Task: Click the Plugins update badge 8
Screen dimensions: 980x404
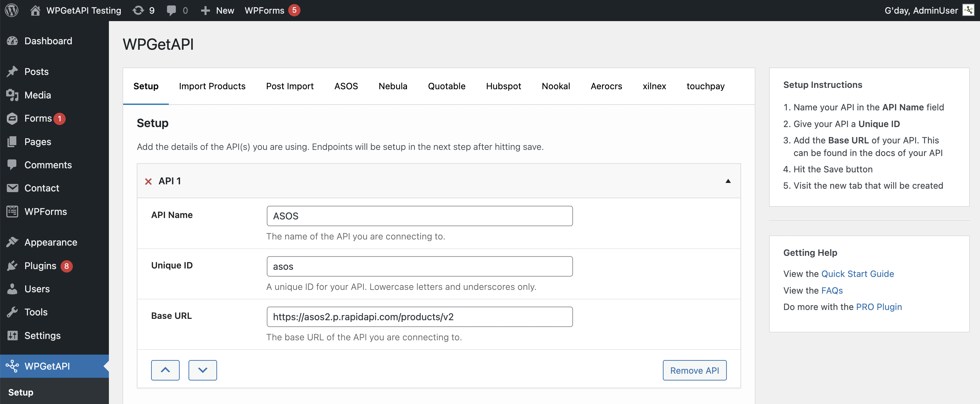Action: point(67,266)
